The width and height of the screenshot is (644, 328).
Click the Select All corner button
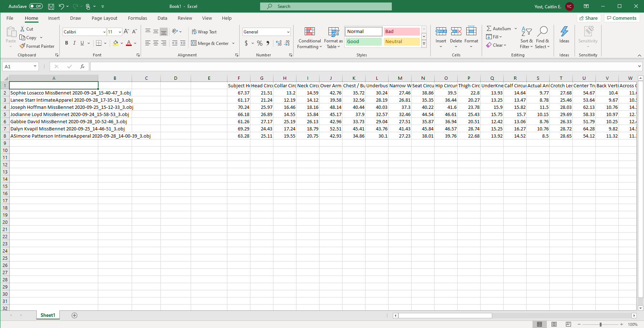(x=5, y=78)
